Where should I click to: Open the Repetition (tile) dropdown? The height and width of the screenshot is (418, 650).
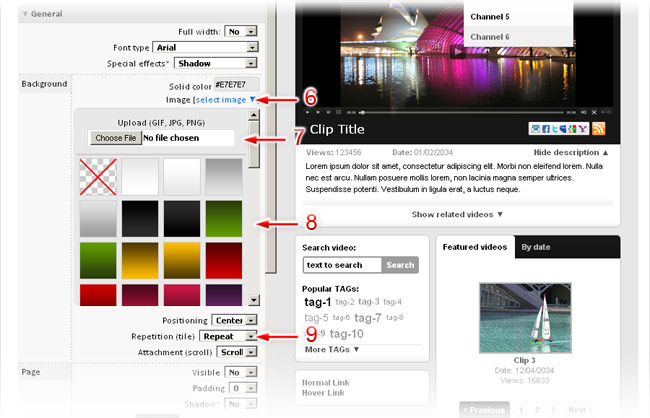tap(251, 337)
